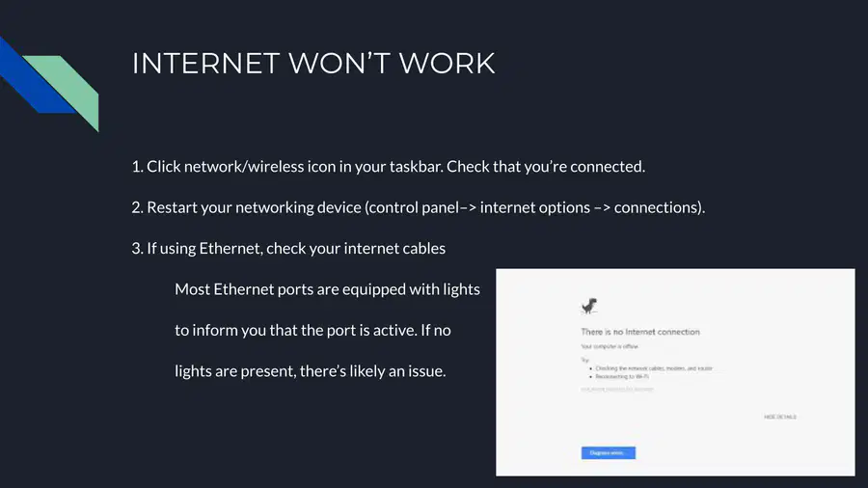Click the 'to inform you that the port' line
The image size is (868, 488).
(x=312, y=330)
